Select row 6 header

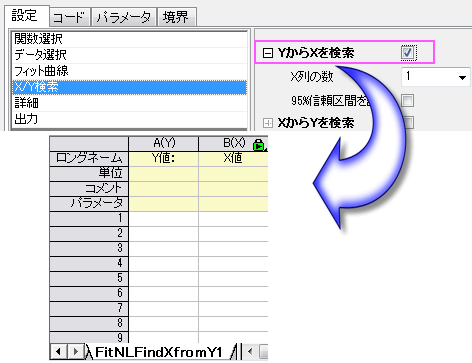pos(89,293)
